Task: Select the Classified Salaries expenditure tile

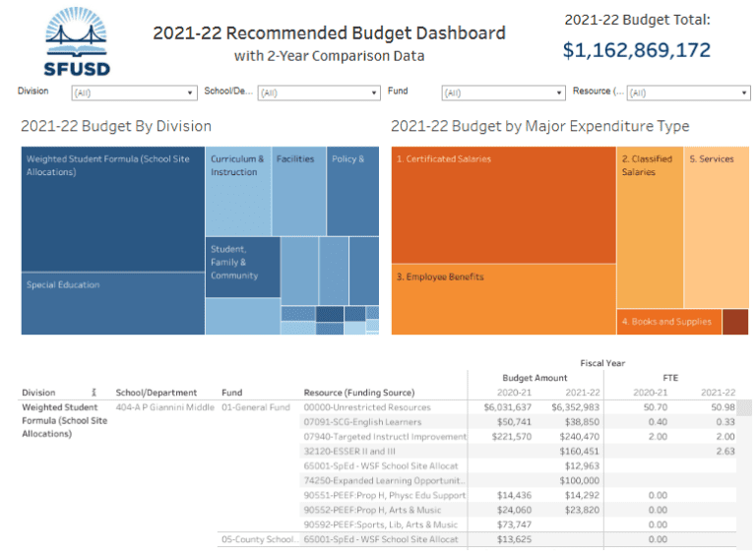Action: point(650,227)
